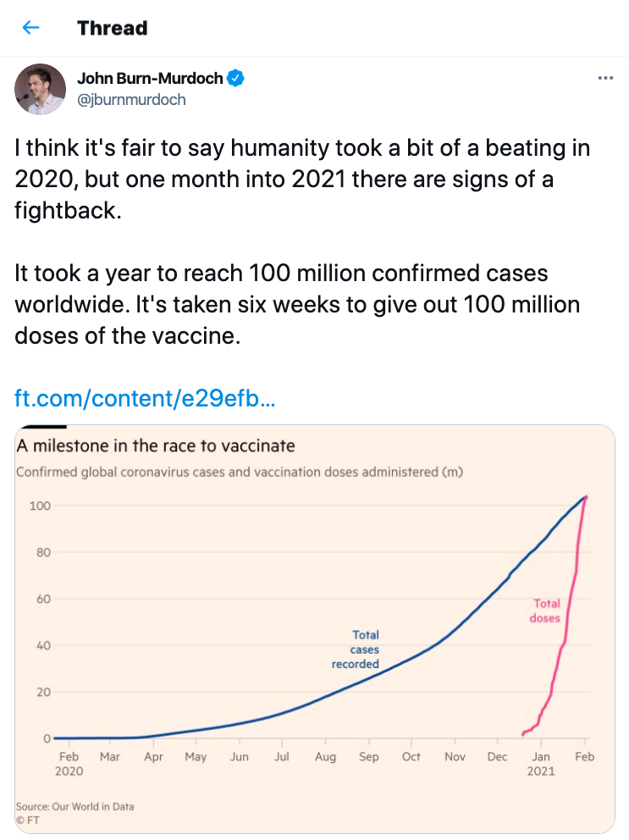Open the three-dot more options menu
629x840 pixels.
tap(605, 78)
